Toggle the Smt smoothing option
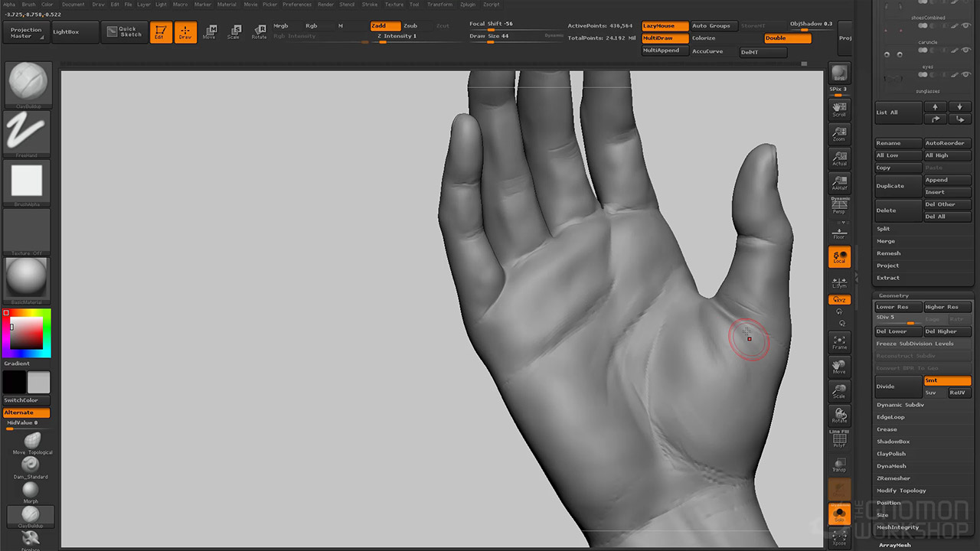 click(x=946, y=380)
